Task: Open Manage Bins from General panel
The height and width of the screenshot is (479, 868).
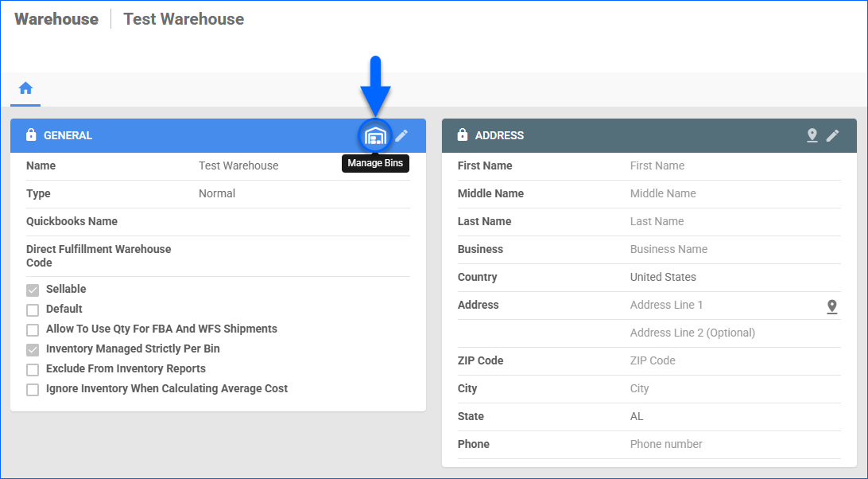Action: 375,136
